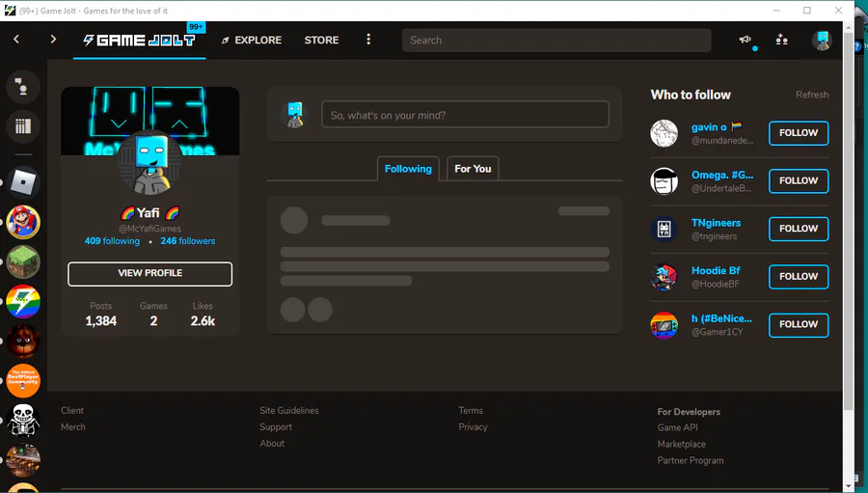Image resolution: width=868 pixels, height=493 pixels.
Task: Open the Game API footer link
Action: pyautogui.click(x=678, y=427)
